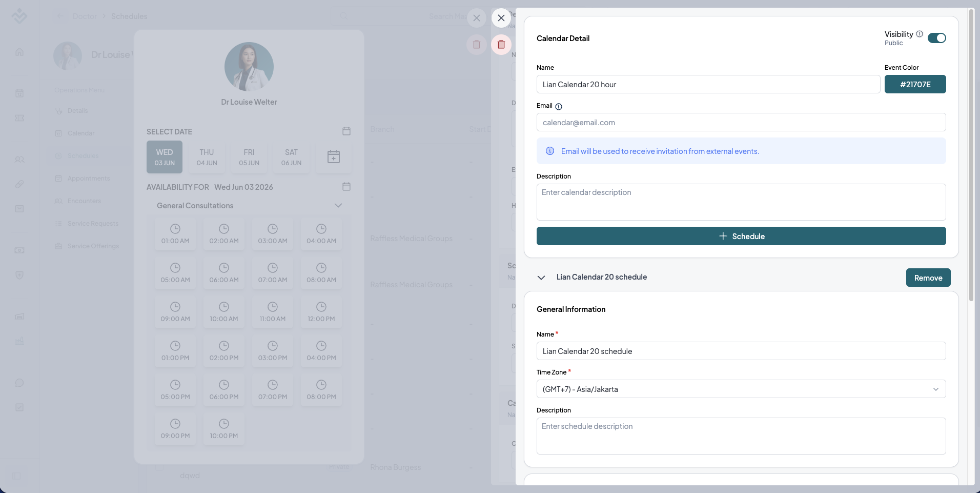Screen dimensions: 980x493
Task: Select the 03:00 PM time slot
Action: [273, 351]
